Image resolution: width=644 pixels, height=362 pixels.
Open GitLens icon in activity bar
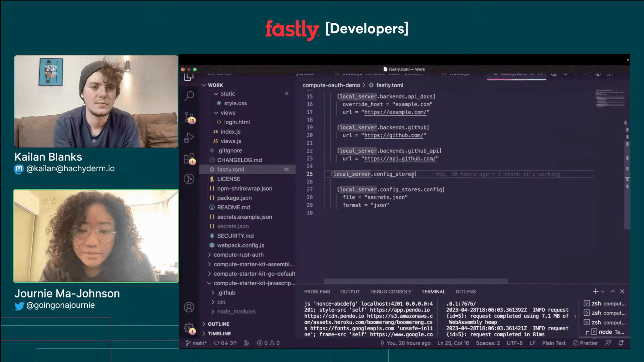tap(189, 179)
